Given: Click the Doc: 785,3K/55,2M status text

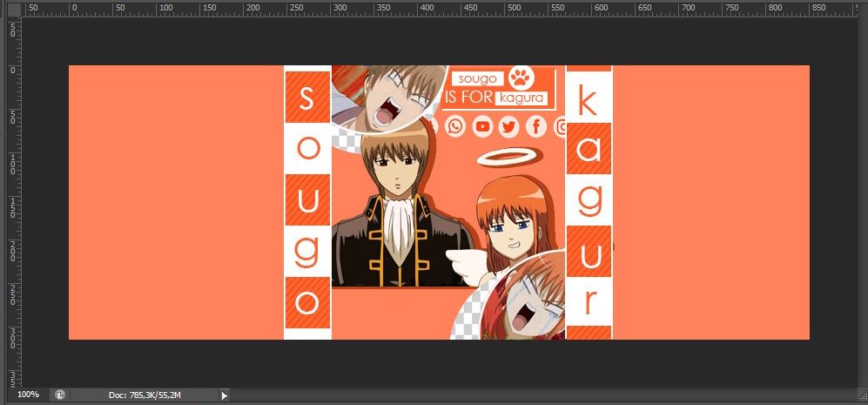Looking at the screenshot, I should (x=145, y=395).
